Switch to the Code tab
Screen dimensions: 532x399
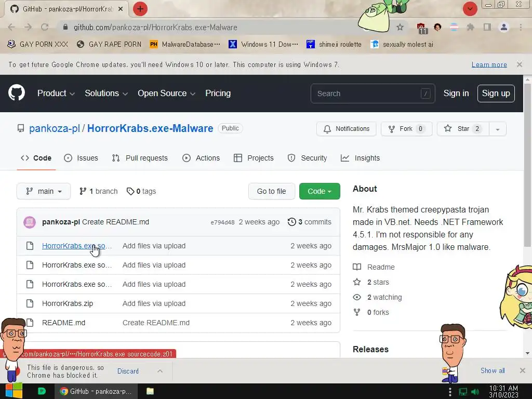[36, 158]
